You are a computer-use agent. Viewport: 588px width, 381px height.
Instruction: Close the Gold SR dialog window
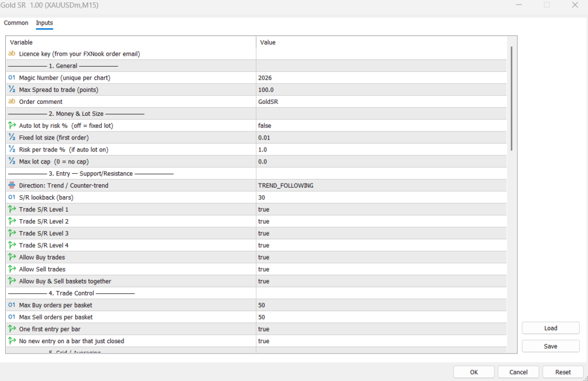coord(575,5)
